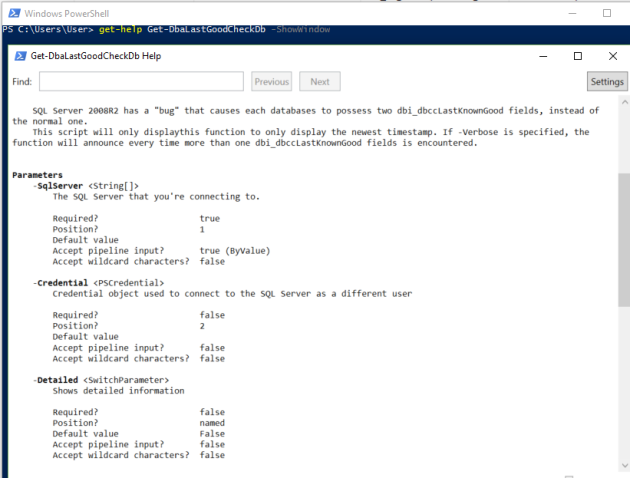Click the 'Credential object used to connect' description

coord(232,294)
